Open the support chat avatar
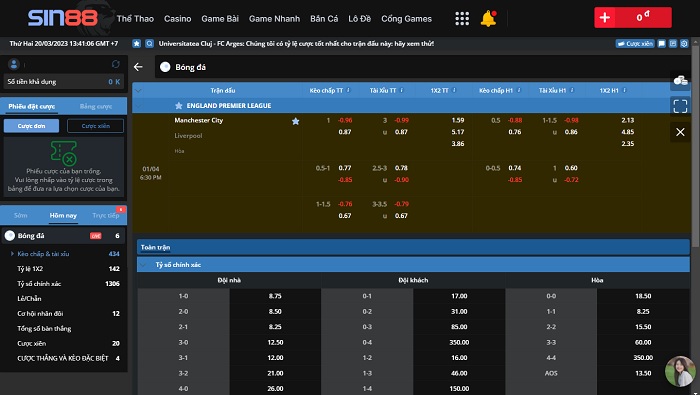This screenshot has height=395, width=700. click(x=680, y=371)
